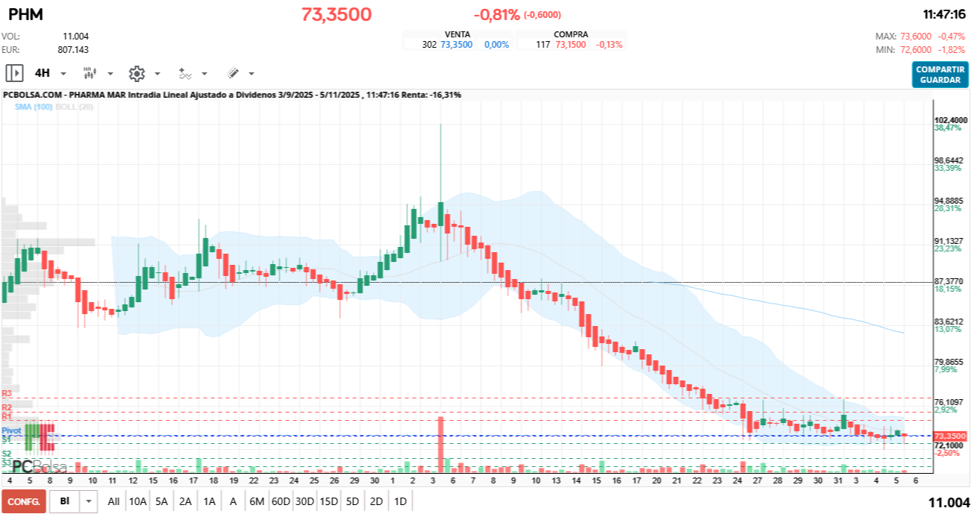Toggle the side panel expand icon
This screenshot has height=517, width=980.
pos(14,73)
